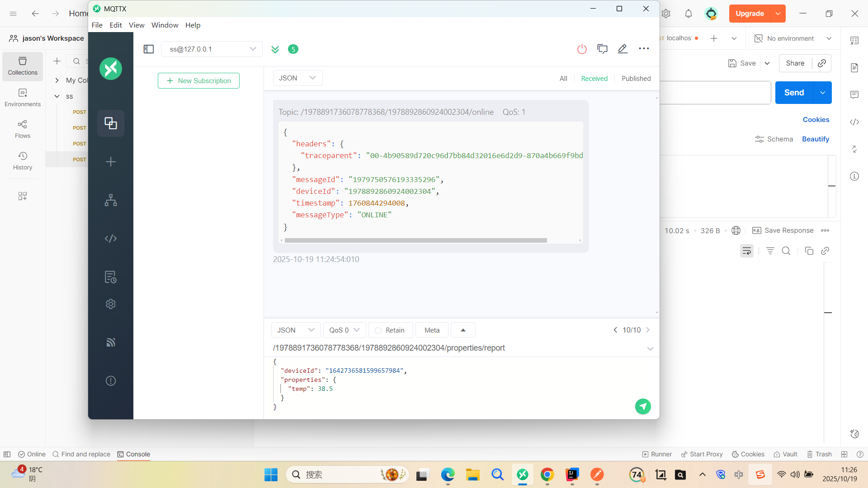Click the New Subscription button
The image size is (868, 488).
tap(198, 81)
